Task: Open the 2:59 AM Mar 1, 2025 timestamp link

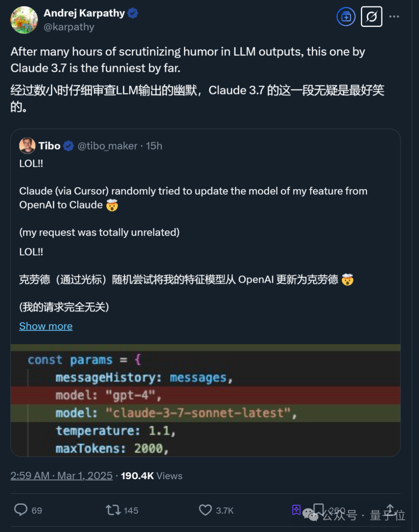Action: pos(61,476)
